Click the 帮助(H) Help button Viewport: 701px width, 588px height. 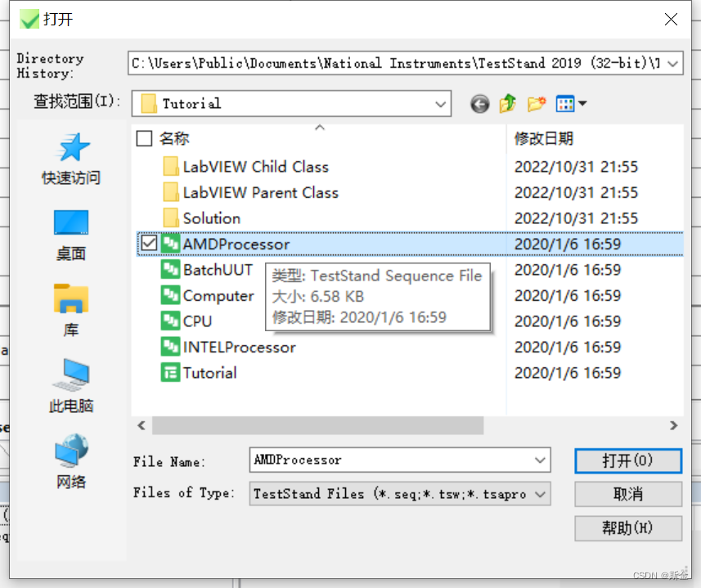pyautogui.click(x=628, y=528)
